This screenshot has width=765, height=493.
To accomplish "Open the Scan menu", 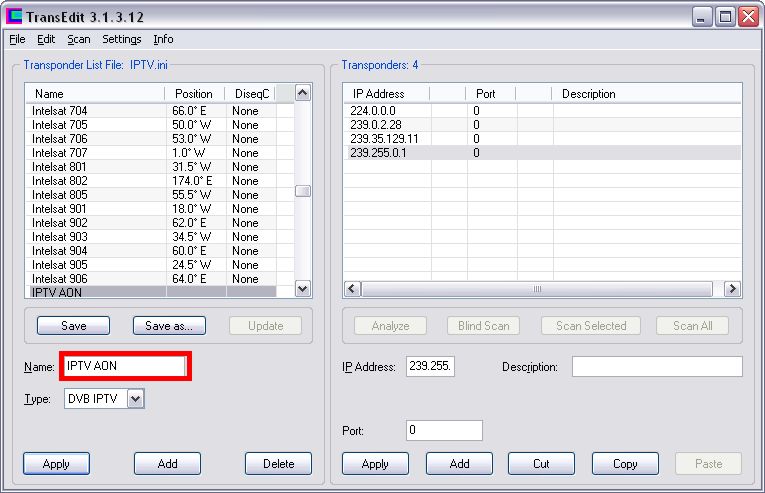I will coord(79,39).
